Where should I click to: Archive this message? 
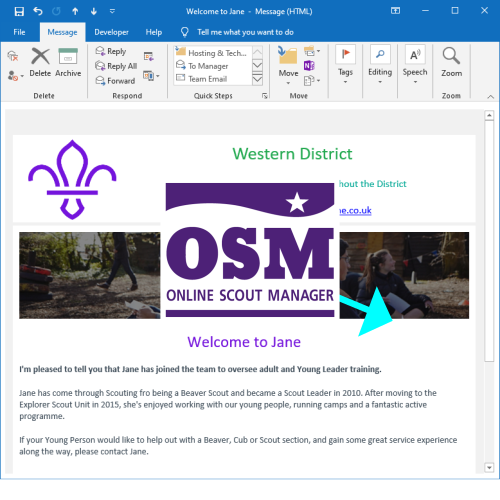coord(68,63)
